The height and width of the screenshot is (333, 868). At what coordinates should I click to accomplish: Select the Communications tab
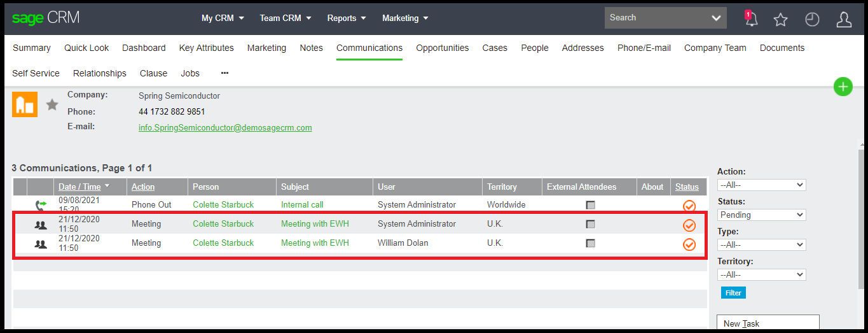pyautogui.click(x=369, y=48)
